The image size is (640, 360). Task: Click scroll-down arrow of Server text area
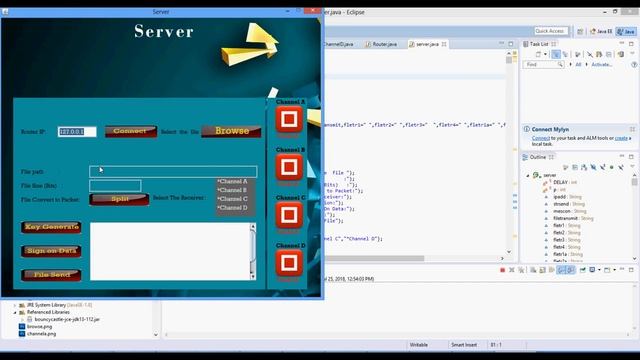(253, 277)
